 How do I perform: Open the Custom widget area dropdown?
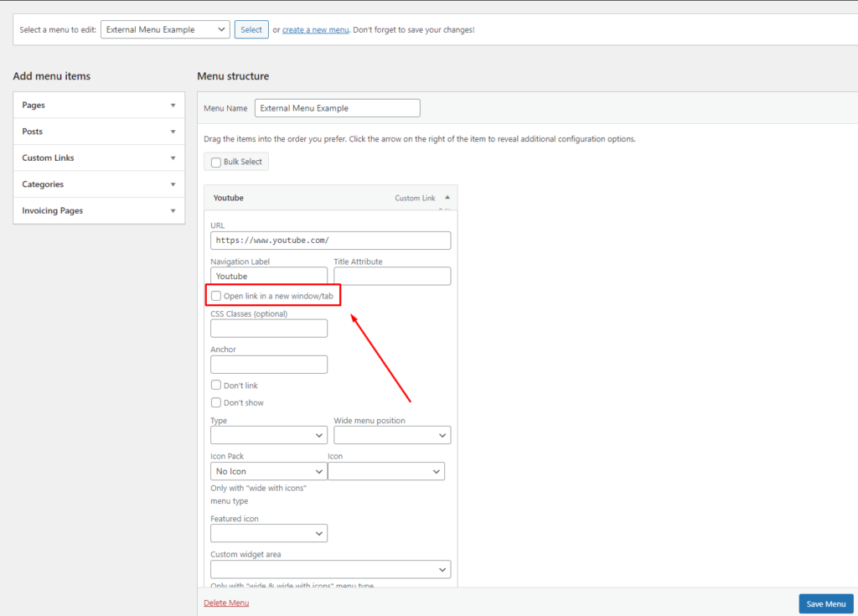[330, 569]
